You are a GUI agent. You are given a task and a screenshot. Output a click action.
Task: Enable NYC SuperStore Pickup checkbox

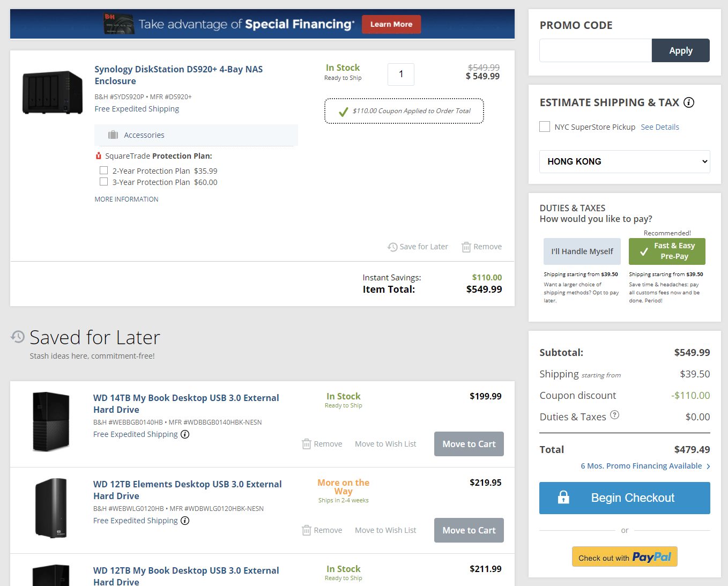[545, 127]
